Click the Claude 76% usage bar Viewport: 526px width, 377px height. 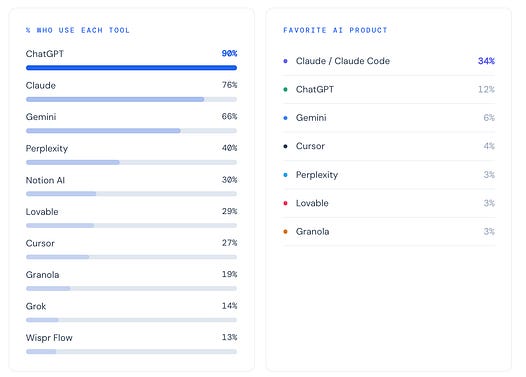[x=132, y=99]
